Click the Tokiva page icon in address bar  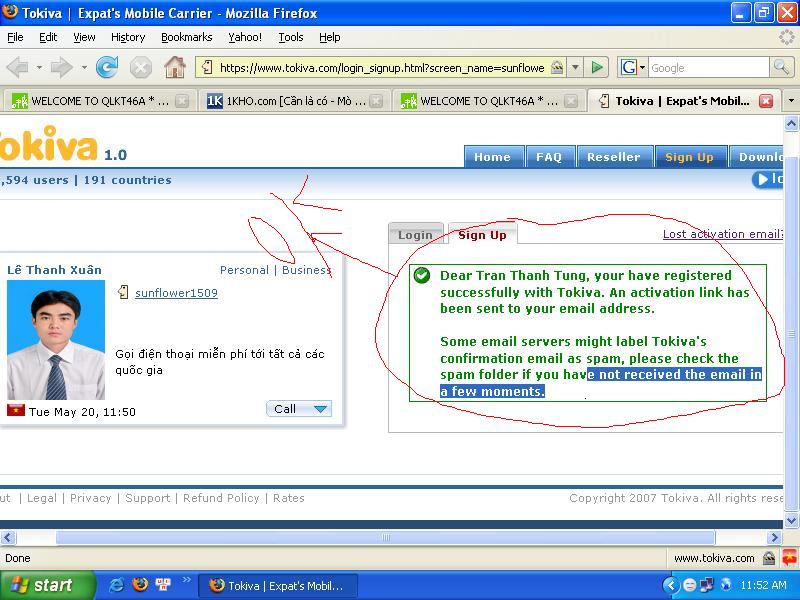pos(208,67)
